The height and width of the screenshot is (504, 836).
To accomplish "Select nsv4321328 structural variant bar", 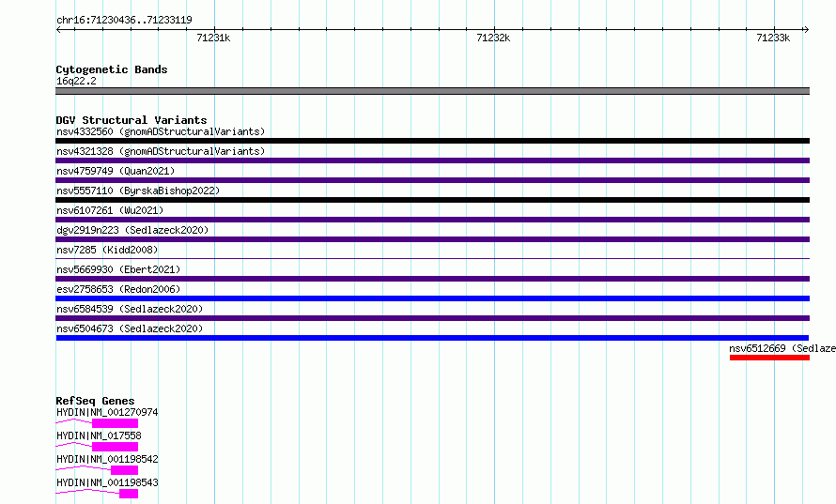I will 432,160.
